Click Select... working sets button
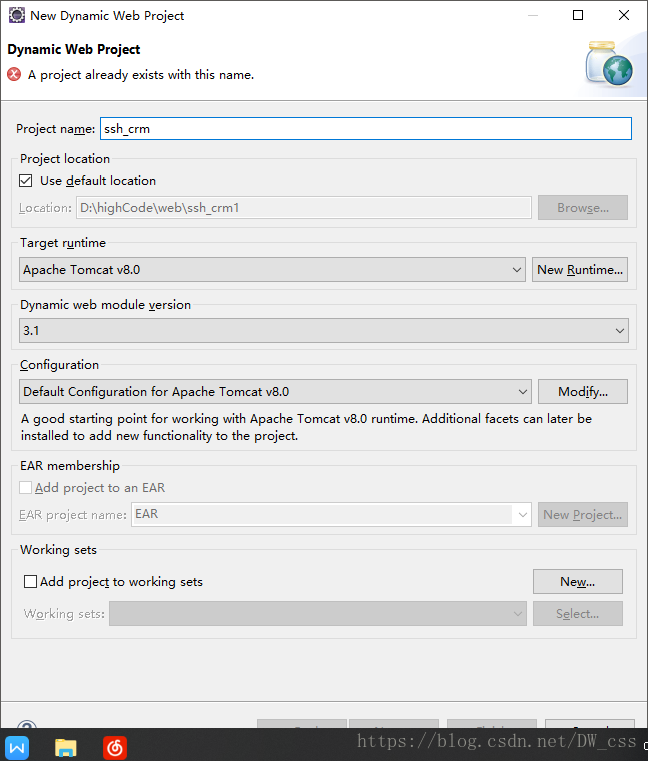This screenshot has height=761, width=648. pyautogui.click(x=578, y=613)
